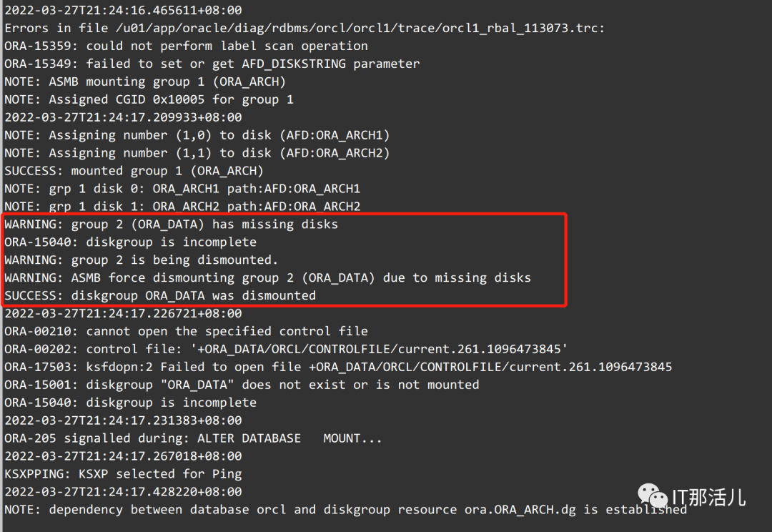Click the ASMB force dismounting warning line
Viewport: 772px width, 532px height.
coord(268,278)
